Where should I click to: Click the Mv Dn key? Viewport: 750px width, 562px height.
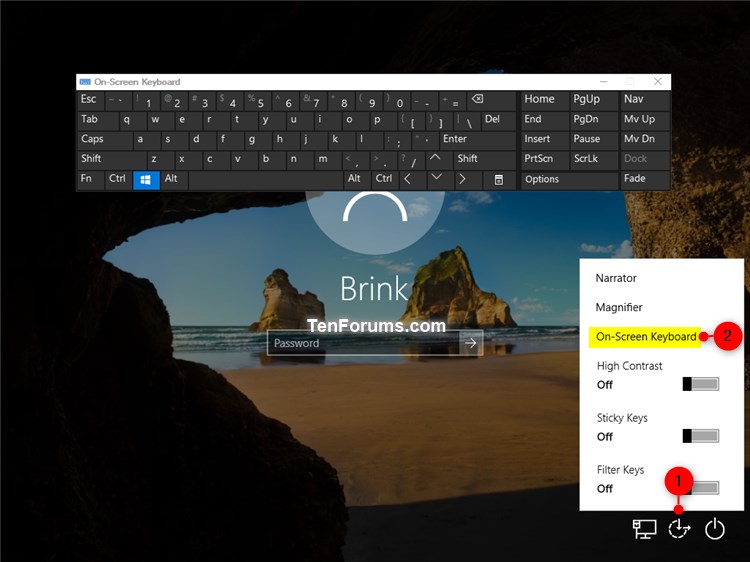pyautogui.click(x=645, y=141)
